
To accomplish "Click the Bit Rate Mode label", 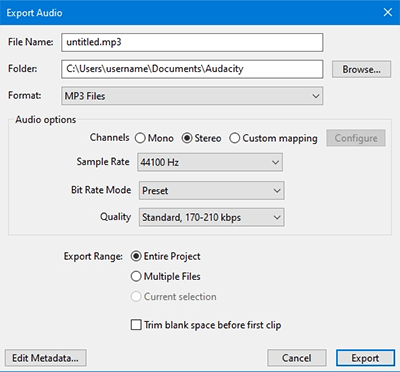I will point(101,190).
